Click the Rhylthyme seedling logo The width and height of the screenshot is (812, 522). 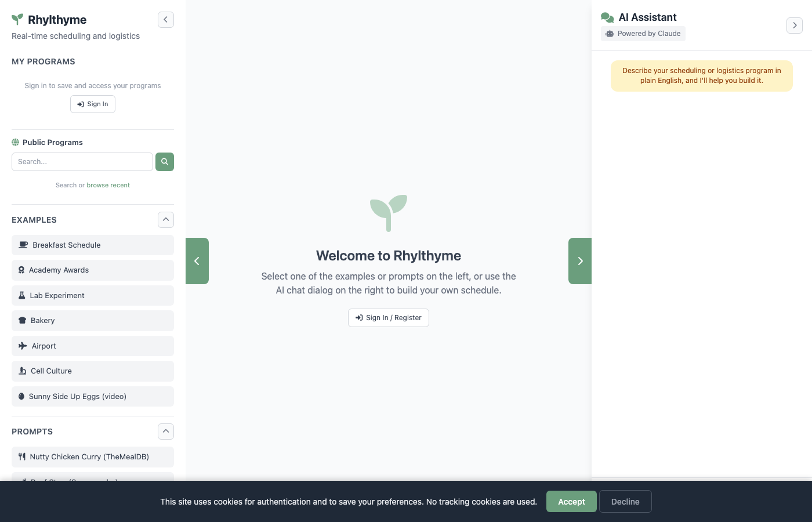[17, 19]
